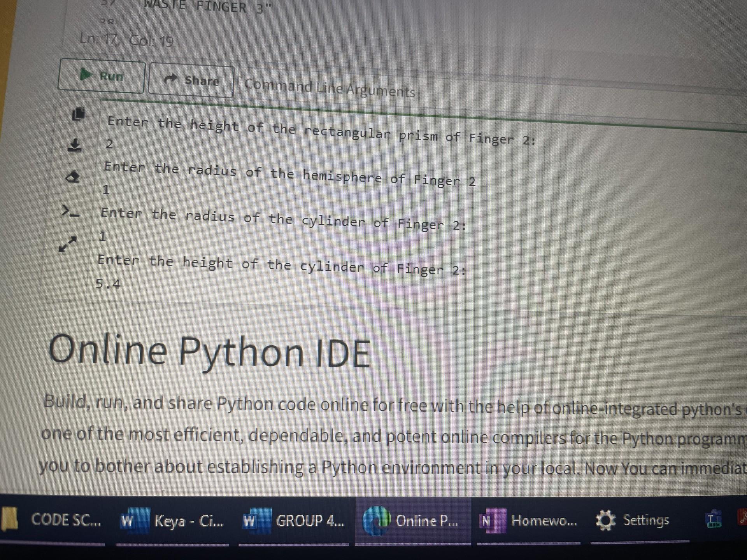Click the line 'Enter the height of the rectangular prism'
The width and height of the screenshot is (747, 560).
[321, 130]
